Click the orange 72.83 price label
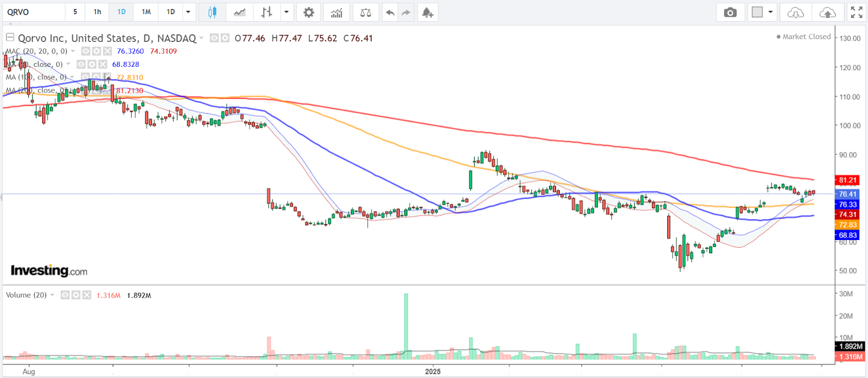Image resolution: width=868 pixels, height=378 pixels. (847, 225)
